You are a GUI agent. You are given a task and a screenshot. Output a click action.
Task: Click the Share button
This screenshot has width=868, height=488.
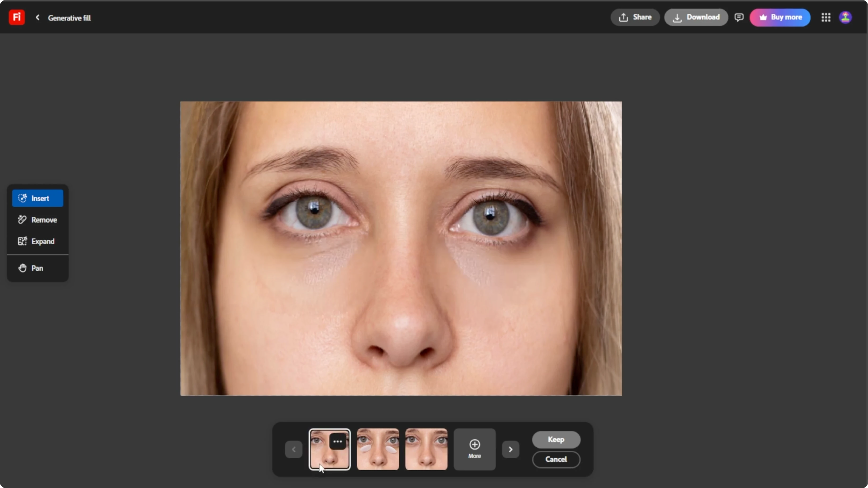click(x=635, y=17)
